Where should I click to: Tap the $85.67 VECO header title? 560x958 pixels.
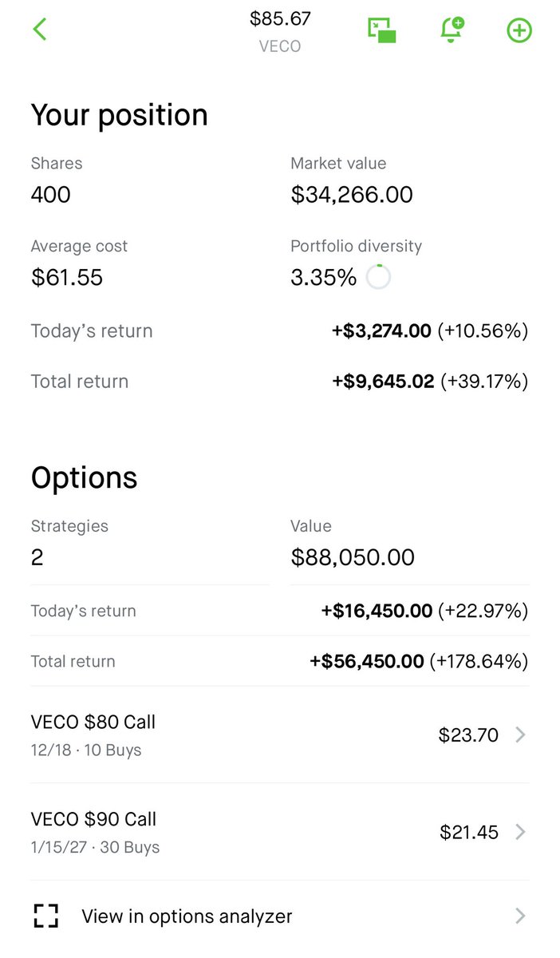click(280, 30)
